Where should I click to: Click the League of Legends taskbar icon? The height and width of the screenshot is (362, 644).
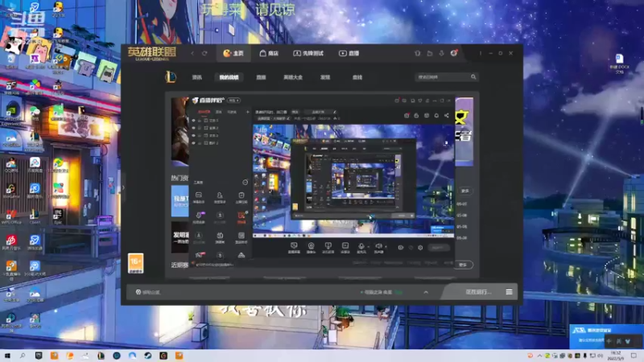point(101,356)
